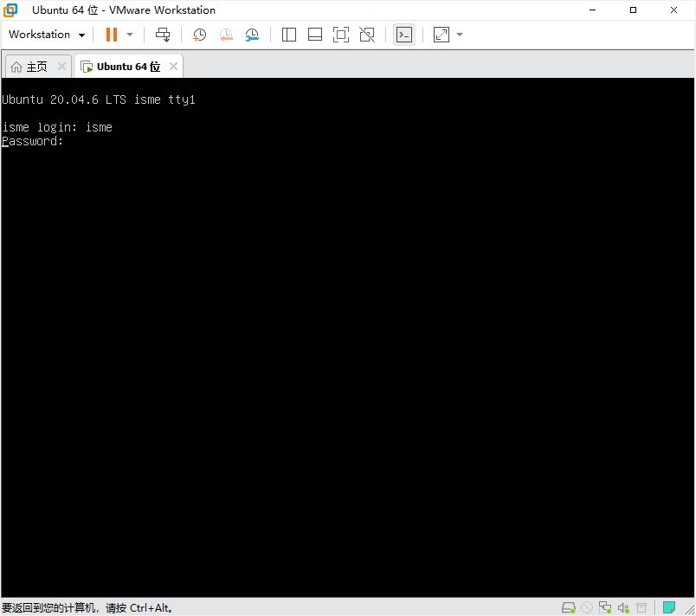The image size is (696, 616).
Task: Toggle the thumbnail bar view
Action: click(315, 35)
